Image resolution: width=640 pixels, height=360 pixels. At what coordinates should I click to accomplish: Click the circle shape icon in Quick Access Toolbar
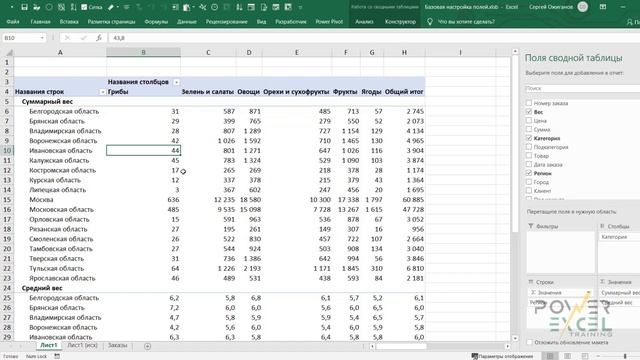point(49,7)
